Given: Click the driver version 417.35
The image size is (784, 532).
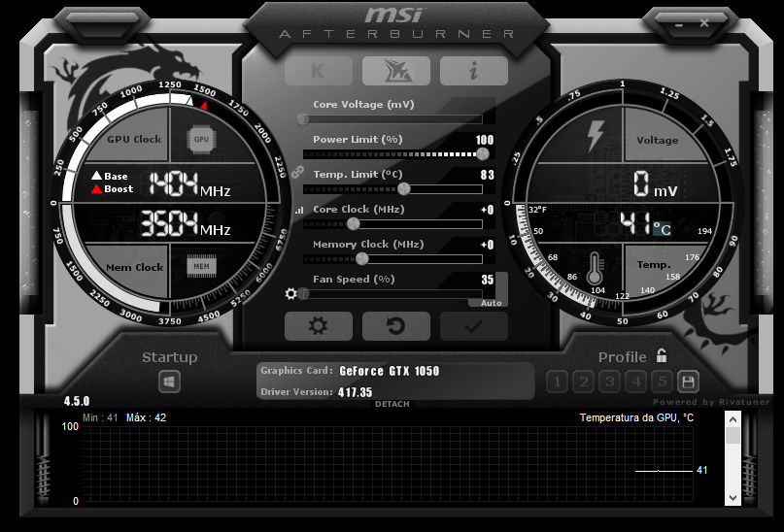Looking at the screenshot, I should coord(355,392).
